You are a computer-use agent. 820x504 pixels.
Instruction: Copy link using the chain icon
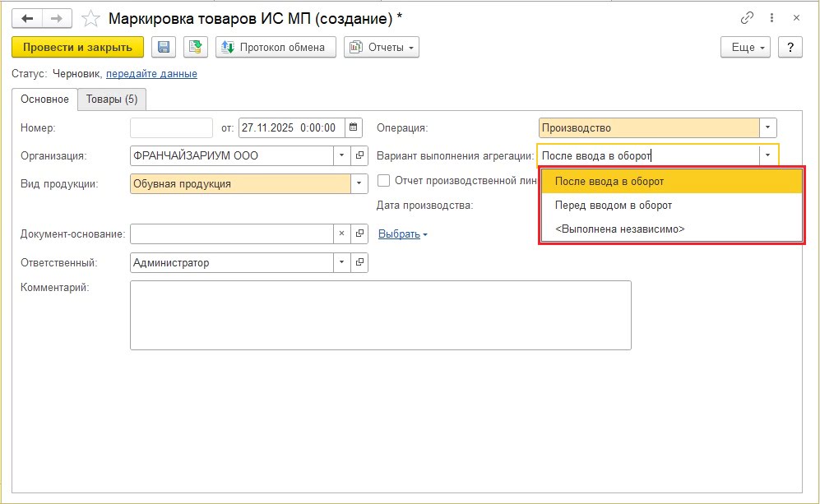point(747,18)
